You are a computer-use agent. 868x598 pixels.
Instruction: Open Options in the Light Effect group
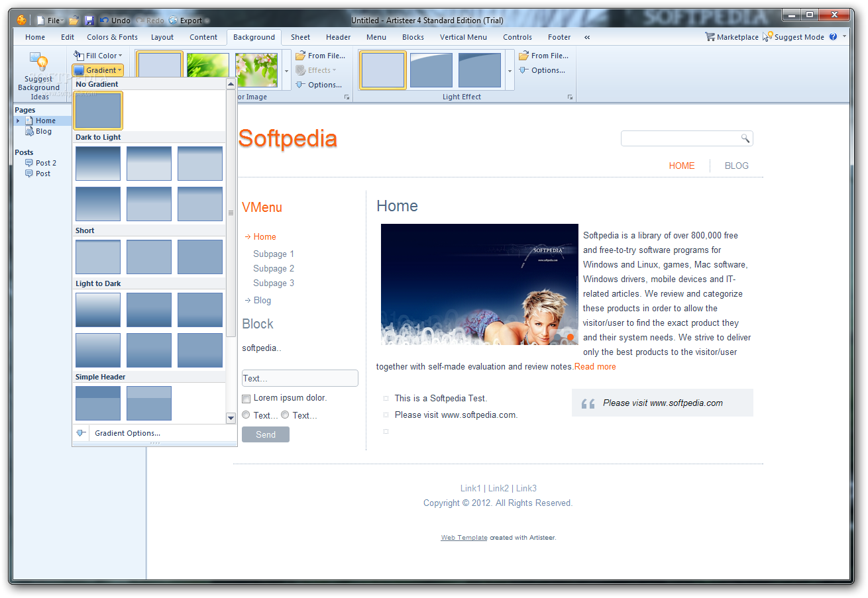pyautogui.click(x=542, y=70)
